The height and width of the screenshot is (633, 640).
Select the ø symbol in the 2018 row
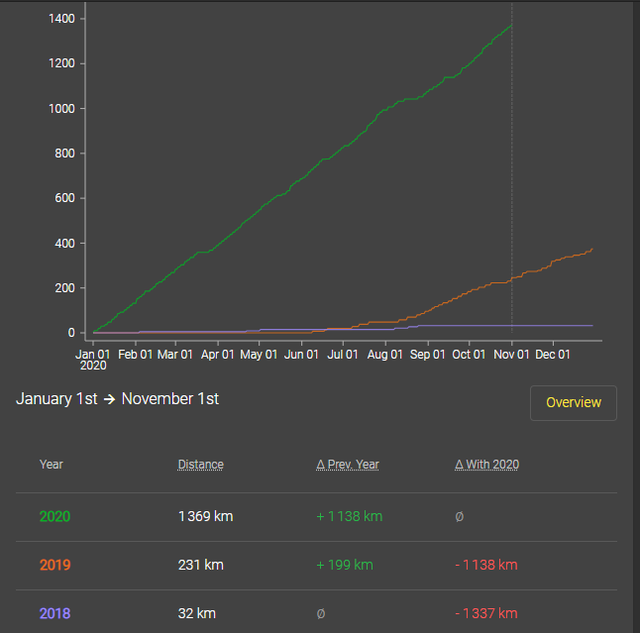[321, 613]
